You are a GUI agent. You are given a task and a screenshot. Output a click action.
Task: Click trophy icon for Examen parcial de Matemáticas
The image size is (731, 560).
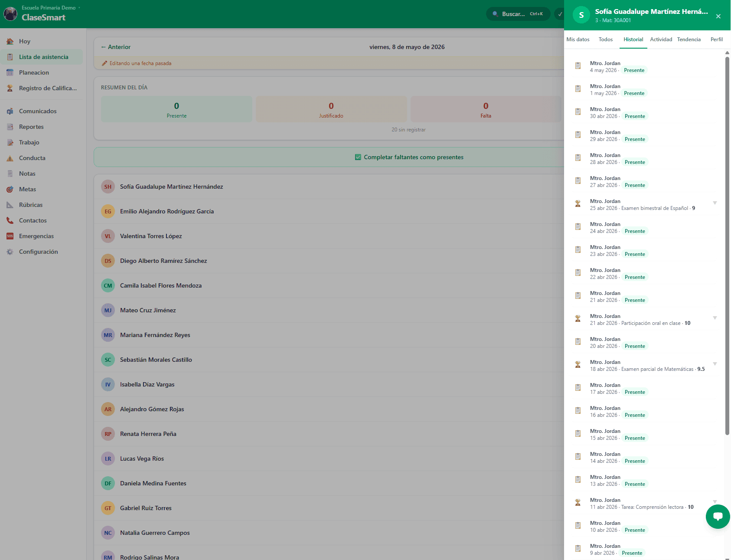pos(578,364)
